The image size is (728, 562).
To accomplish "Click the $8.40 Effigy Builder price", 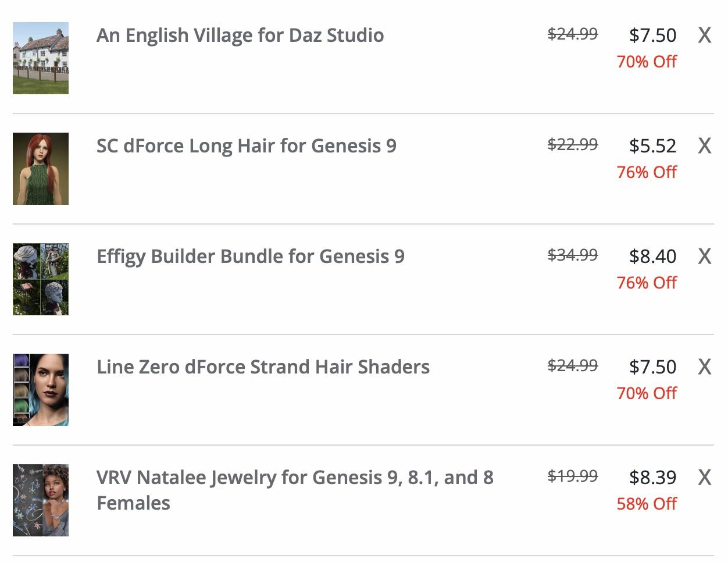I will pos(652,257).
